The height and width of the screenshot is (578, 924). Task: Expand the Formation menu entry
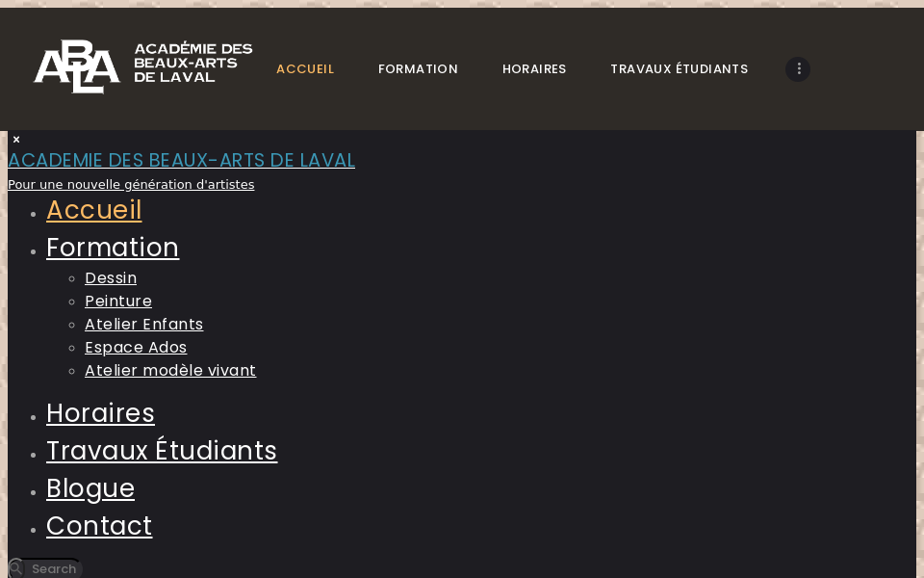[113, 248]
